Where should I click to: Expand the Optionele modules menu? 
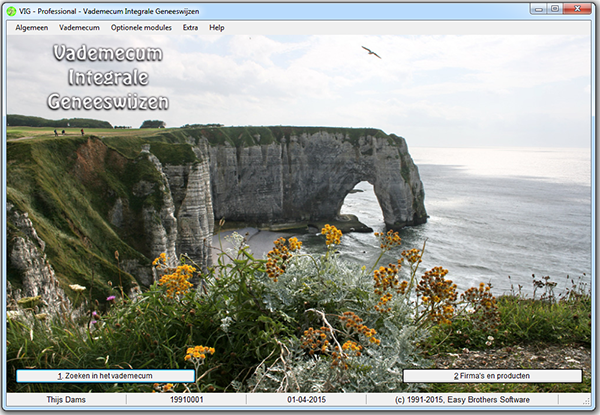coord(141,28)
